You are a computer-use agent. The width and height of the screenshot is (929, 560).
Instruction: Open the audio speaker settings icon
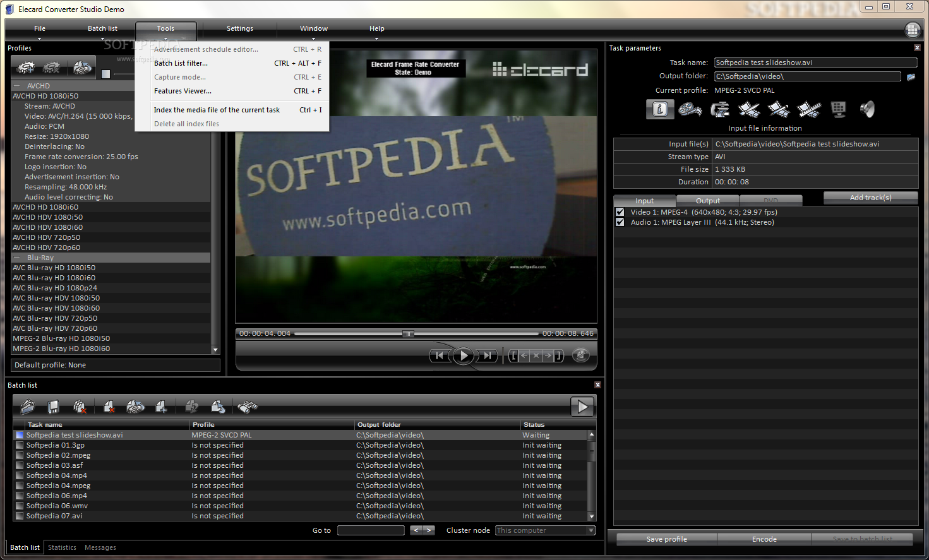pyautogui.click(x=867, y=109)
